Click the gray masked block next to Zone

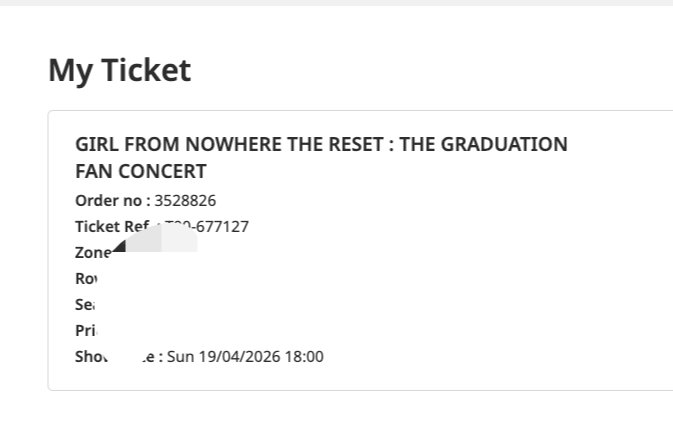point(160,238)
